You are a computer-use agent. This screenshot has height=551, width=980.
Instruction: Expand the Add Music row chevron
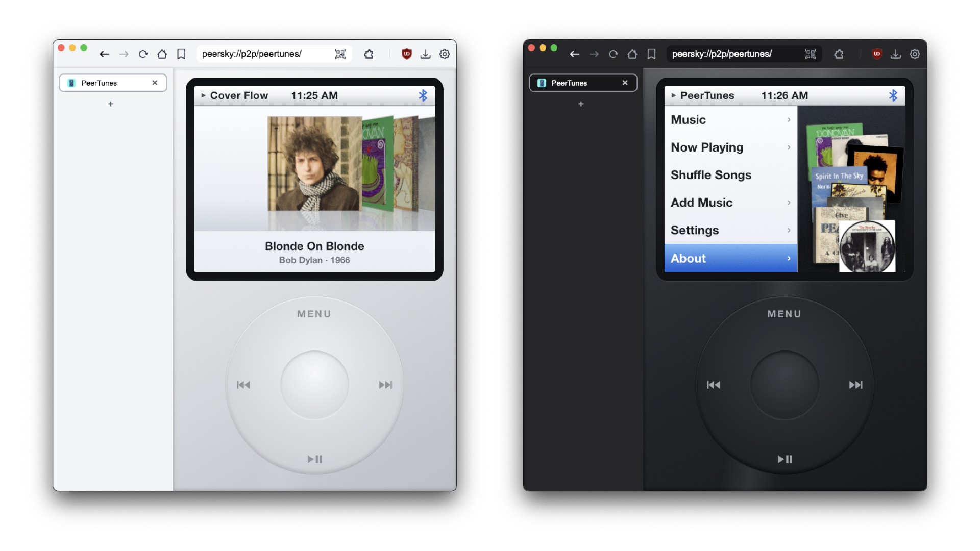point(789,203)
